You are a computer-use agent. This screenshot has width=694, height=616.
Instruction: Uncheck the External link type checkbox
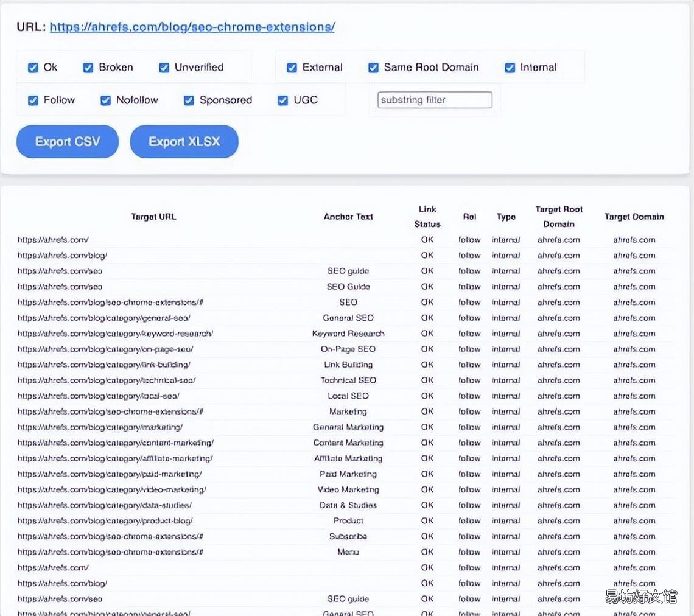coord(292,68)
